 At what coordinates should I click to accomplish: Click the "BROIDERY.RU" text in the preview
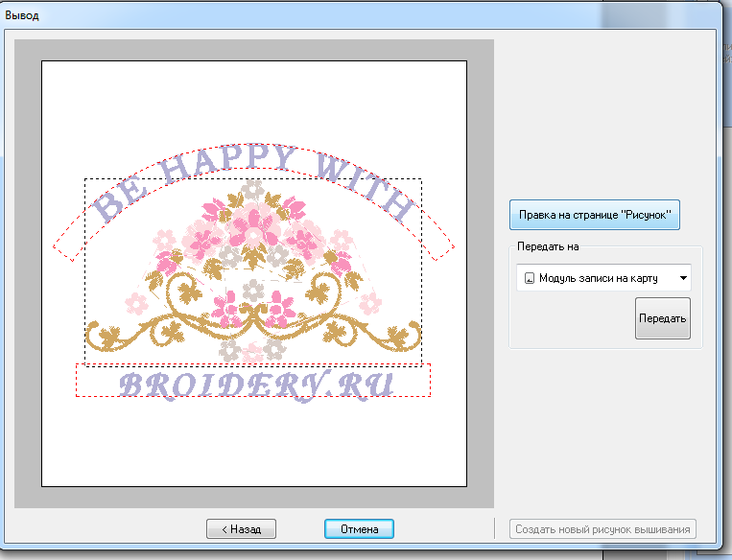click(252, 383)
